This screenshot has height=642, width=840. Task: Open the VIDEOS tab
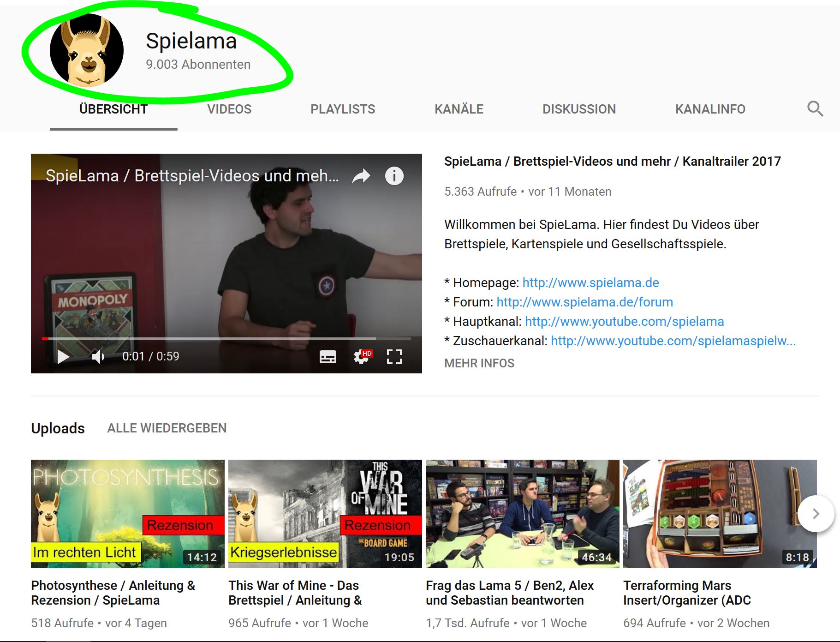[229, 109]
